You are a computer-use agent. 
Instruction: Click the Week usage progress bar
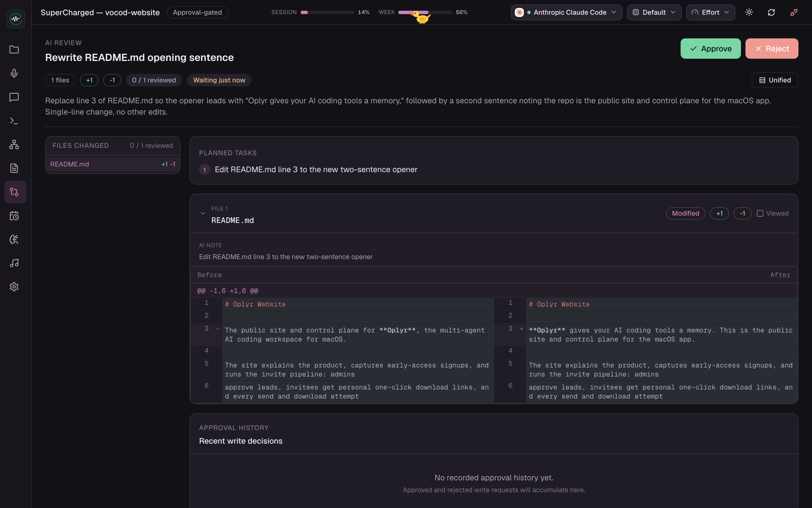click(x=425, y=12)
